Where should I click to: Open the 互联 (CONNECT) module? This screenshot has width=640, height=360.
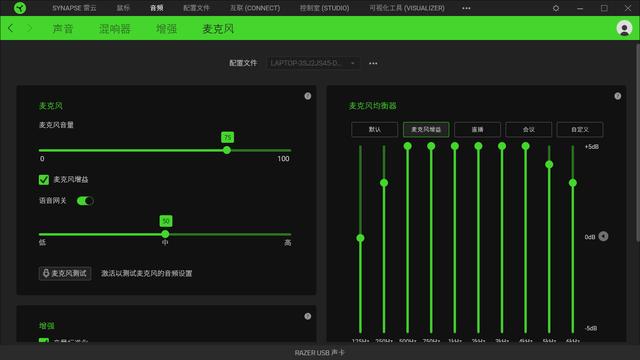[255, 8]
